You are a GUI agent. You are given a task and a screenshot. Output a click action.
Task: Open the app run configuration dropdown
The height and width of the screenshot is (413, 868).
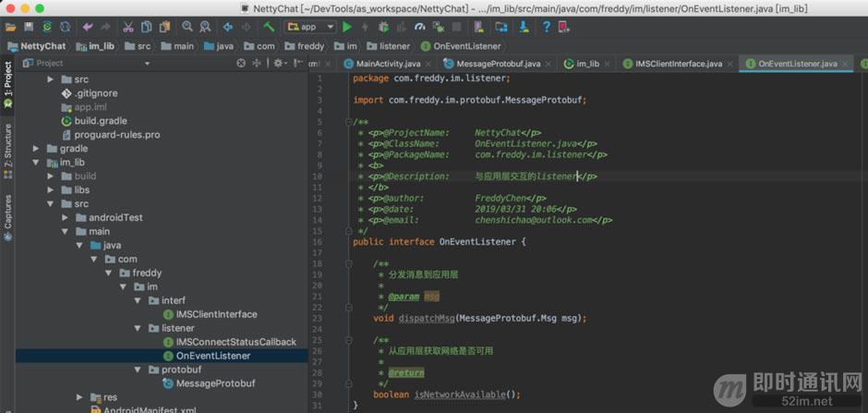tap(310, 27)
